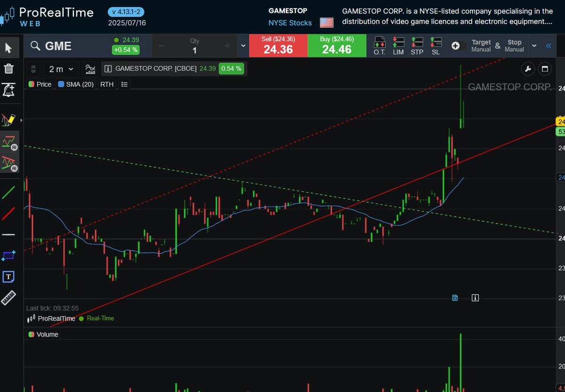The height and width of the screenshot is (392, 565).
Task: Click the O.T. order ticket icon
Action: pyautogui.click(x=379, y=46)
